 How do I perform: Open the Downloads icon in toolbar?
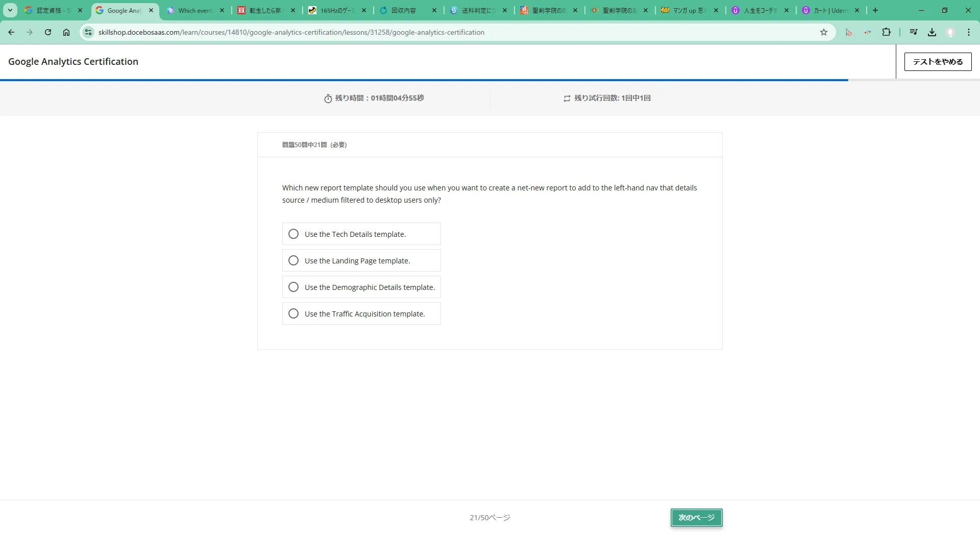coord(932,32)
